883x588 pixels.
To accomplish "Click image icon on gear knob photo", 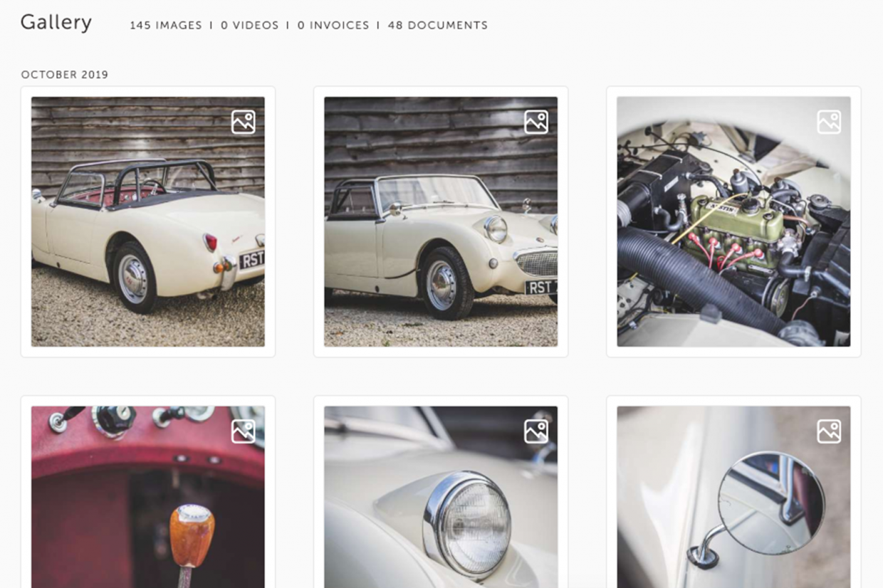I will tap(243, 431).
